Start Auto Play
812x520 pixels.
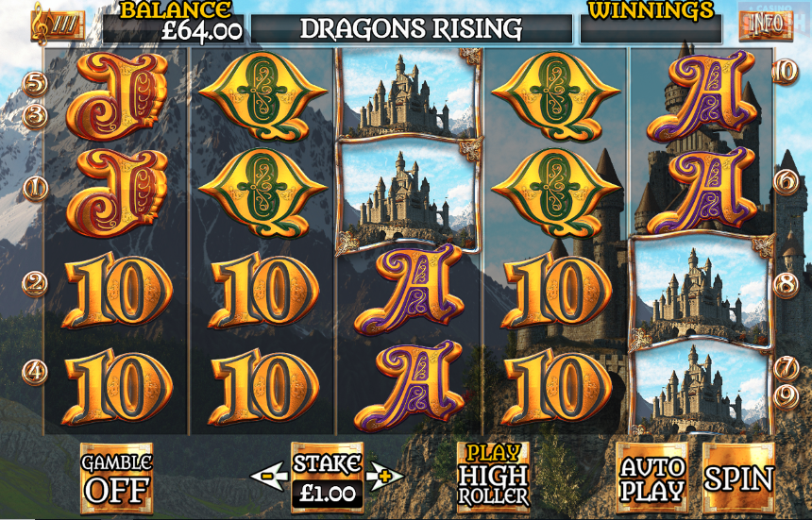click(652, 477)
